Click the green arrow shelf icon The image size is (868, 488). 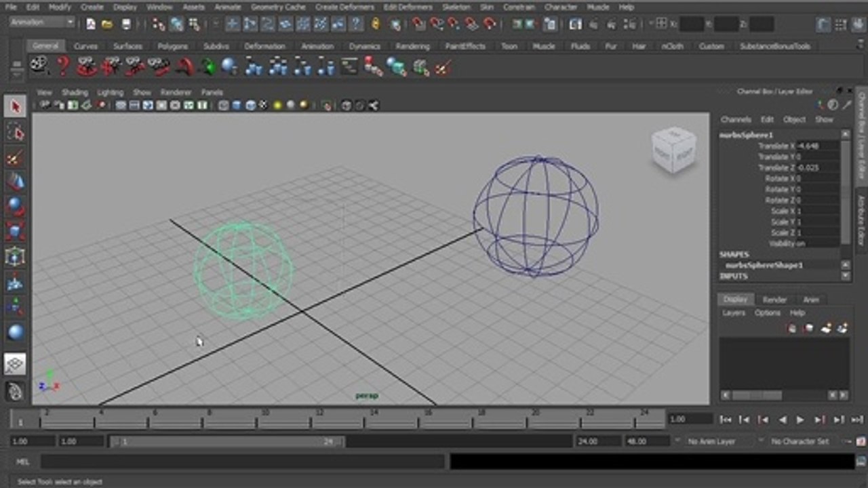(208, 67)
